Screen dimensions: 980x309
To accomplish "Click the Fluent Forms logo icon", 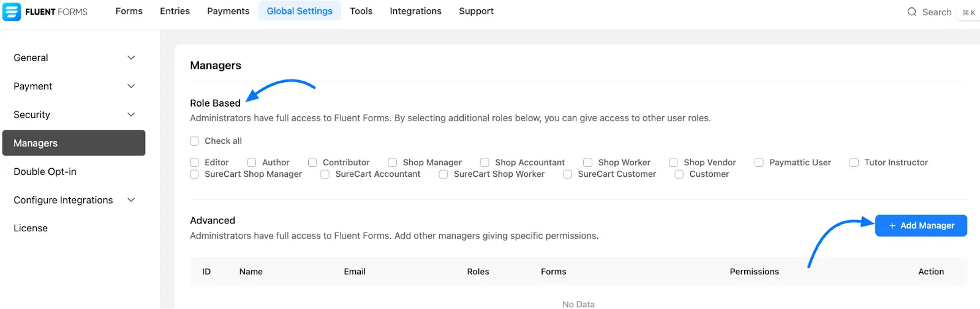I will 12,12.
